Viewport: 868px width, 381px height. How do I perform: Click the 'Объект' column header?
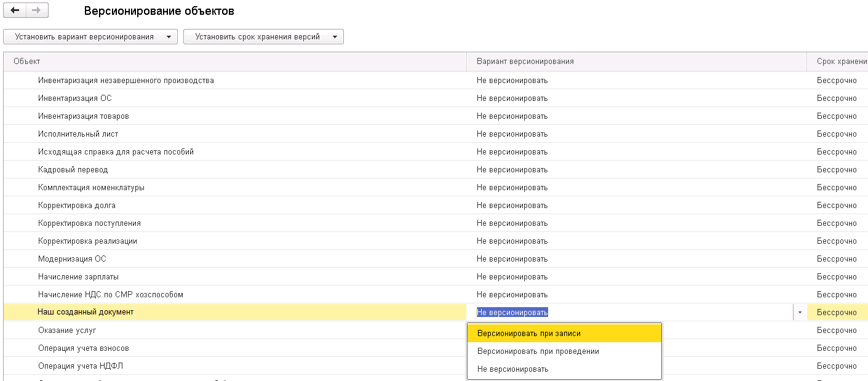[x=27, y=62]
